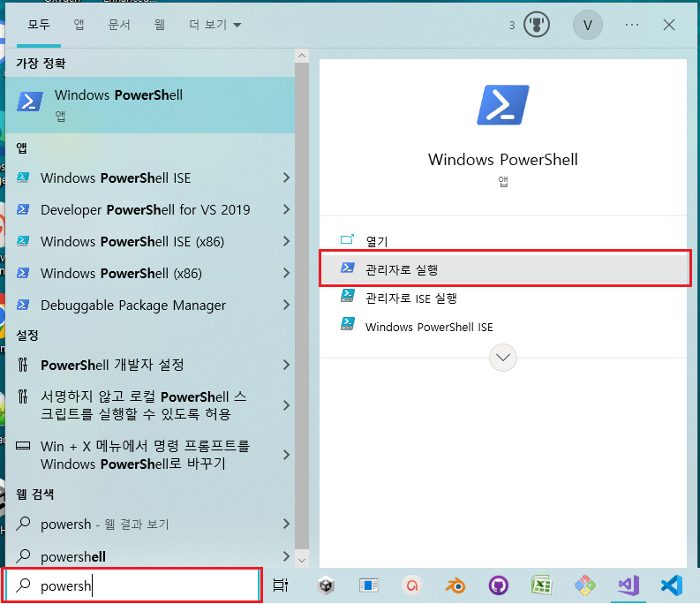The image size is (700, 604).
Task: Click 열기 to open PowerShell
Action: (502, 241)
